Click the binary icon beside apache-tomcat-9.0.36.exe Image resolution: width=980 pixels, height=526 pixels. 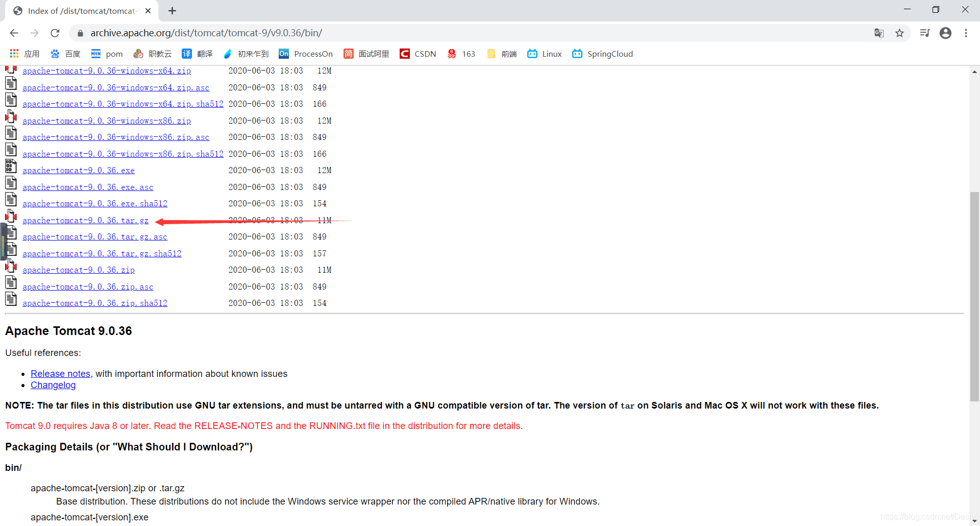coord(11,166)
